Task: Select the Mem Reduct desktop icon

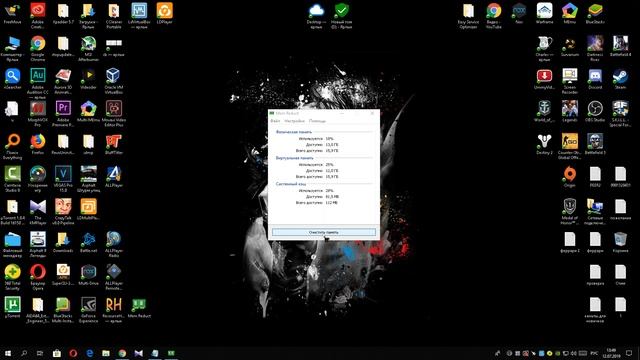Action: pos(139,307)
